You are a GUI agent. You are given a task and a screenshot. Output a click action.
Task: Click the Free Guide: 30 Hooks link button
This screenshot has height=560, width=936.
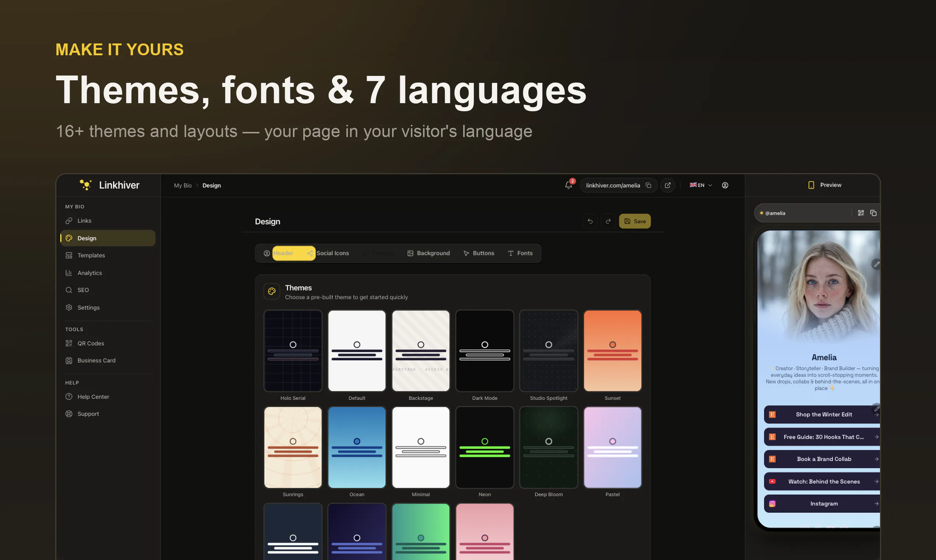pyautogui.click(x=822, y=437)
